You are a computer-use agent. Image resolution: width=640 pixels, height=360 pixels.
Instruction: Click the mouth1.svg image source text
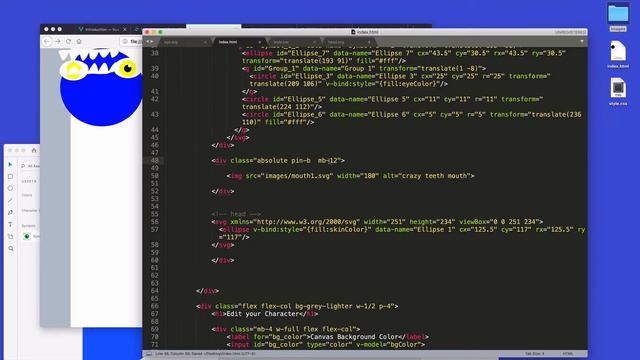[299, 176]
